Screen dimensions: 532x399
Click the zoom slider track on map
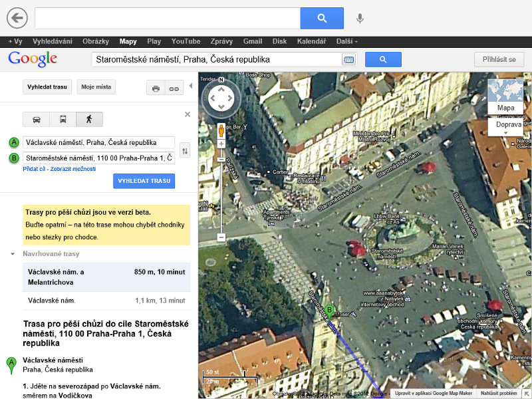coord(221,199)
